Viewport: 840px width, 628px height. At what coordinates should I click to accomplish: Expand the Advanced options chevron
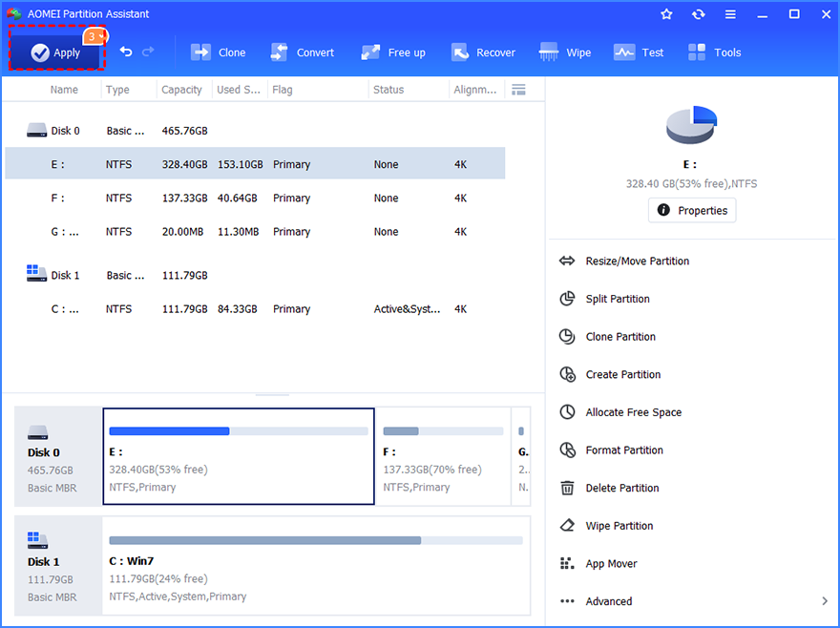(x=824, y=601)
